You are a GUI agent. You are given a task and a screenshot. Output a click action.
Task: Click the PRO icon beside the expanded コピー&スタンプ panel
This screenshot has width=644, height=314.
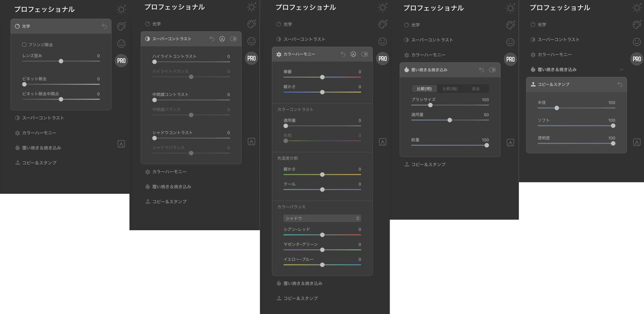[x=636, y=60]
